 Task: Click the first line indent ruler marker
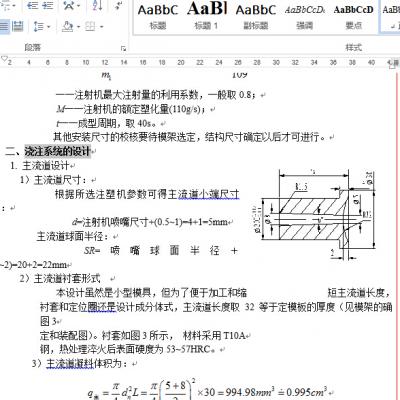pos(4,59)
